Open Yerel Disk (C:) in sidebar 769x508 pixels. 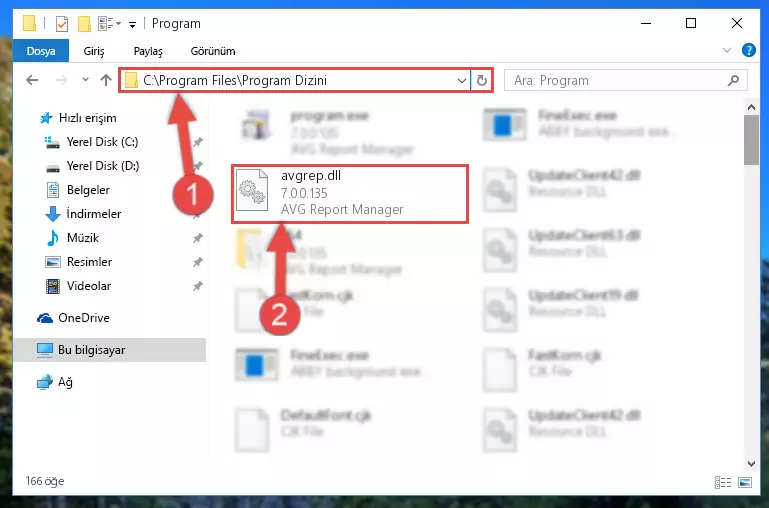click(102, 142)
